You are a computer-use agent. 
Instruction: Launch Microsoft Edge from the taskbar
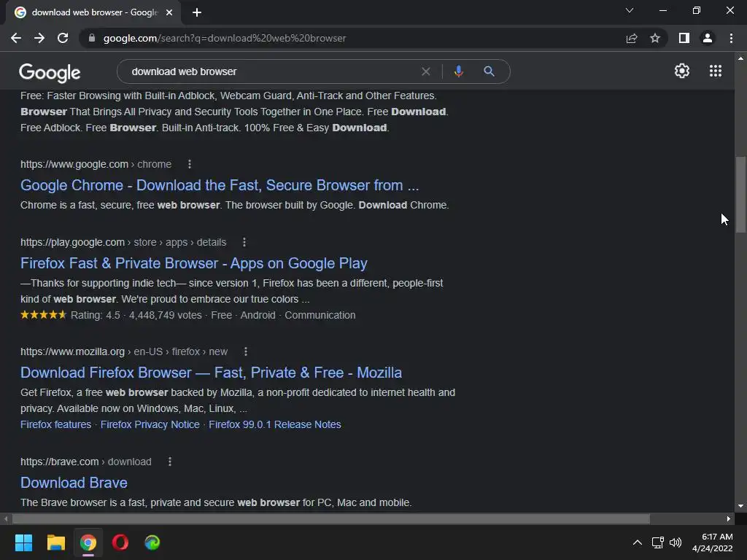[152, 542]
